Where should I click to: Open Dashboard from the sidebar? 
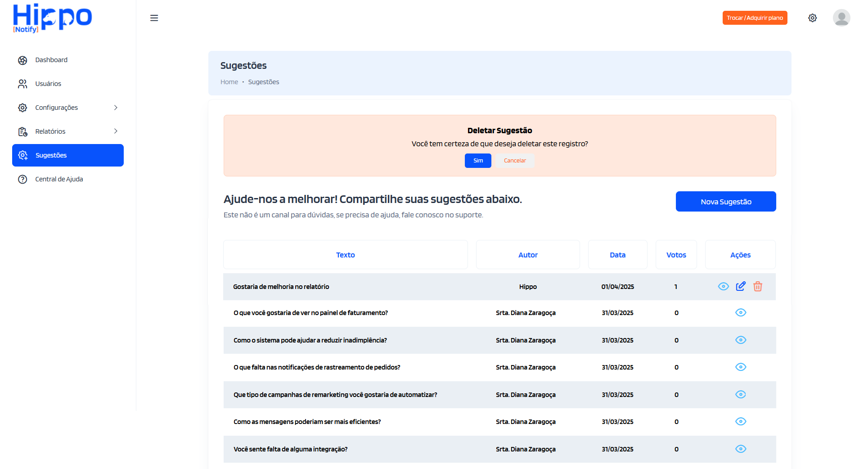[x=51, y=60]
